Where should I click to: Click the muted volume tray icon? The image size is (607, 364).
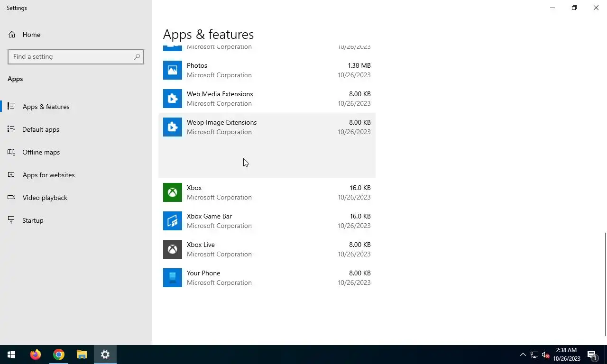(x=546, y=355)
